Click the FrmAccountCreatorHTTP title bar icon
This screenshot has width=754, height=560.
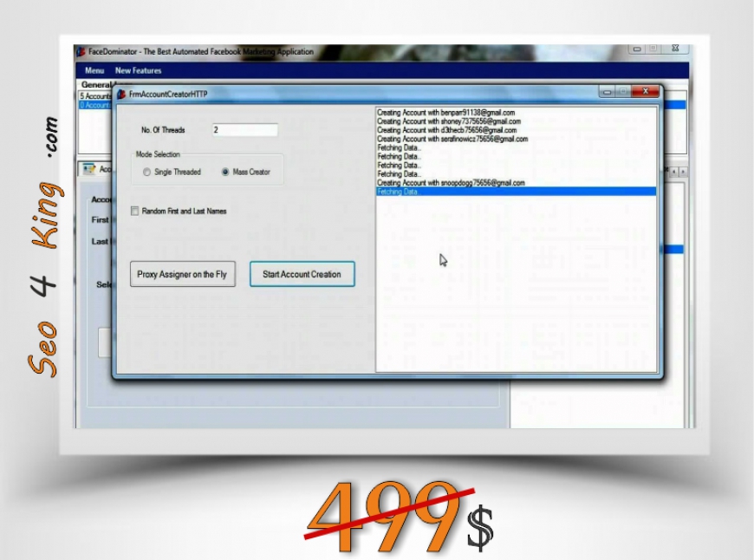121,94
